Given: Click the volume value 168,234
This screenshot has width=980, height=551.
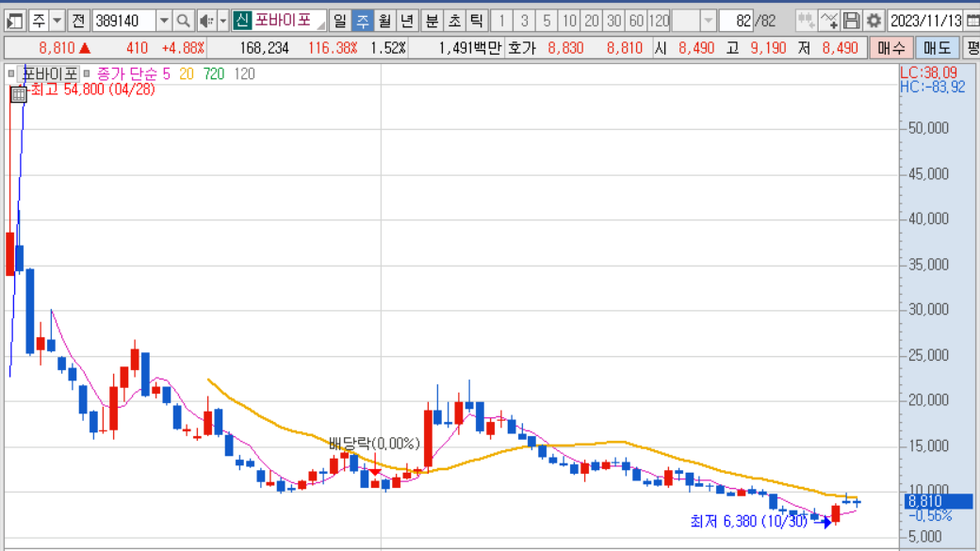Looking at the screenshot, I should coord(264,48).
